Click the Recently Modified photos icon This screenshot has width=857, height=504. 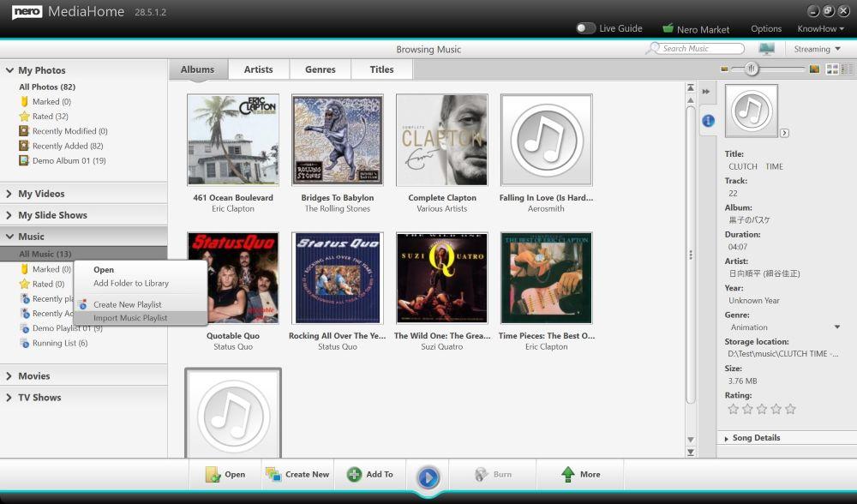pos(23,130)
